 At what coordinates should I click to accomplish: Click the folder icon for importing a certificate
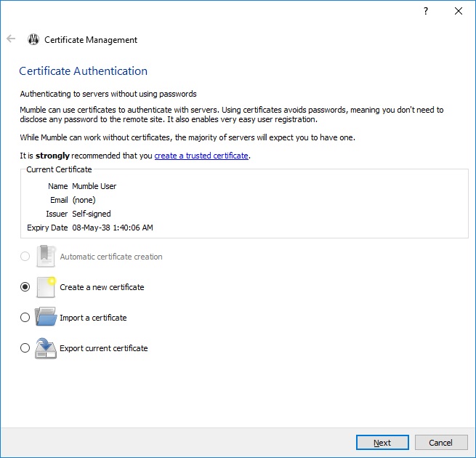46,318
